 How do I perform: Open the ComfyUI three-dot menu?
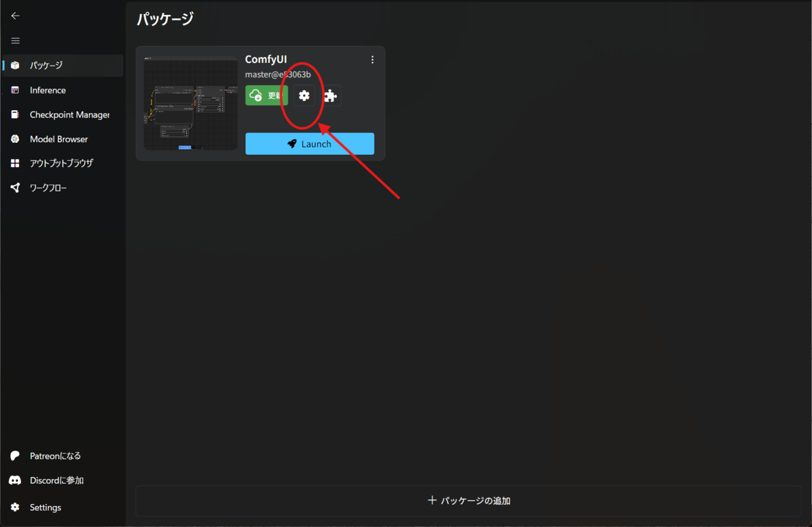pos(372,60)
